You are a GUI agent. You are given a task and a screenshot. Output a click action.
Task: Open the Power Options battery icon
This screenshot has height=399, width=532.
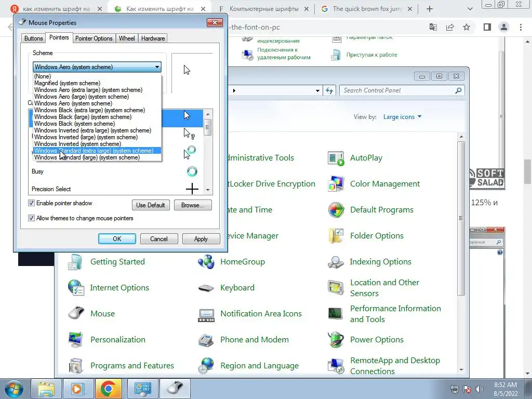click(x=336, y=340)
